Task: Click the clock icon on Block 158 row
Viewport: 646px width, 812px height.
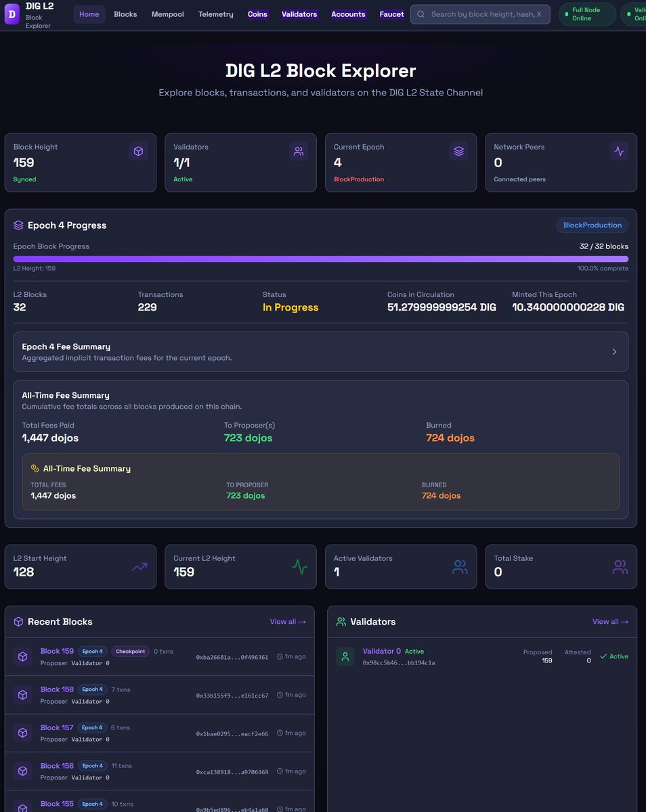Action: [x=280, y=695]
